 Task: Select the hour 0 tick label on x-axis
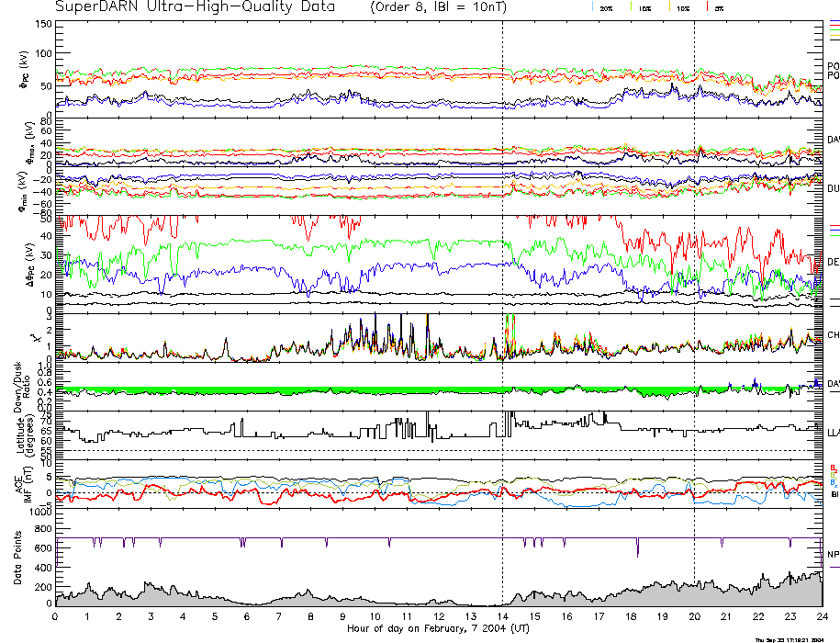coord(56,616)
